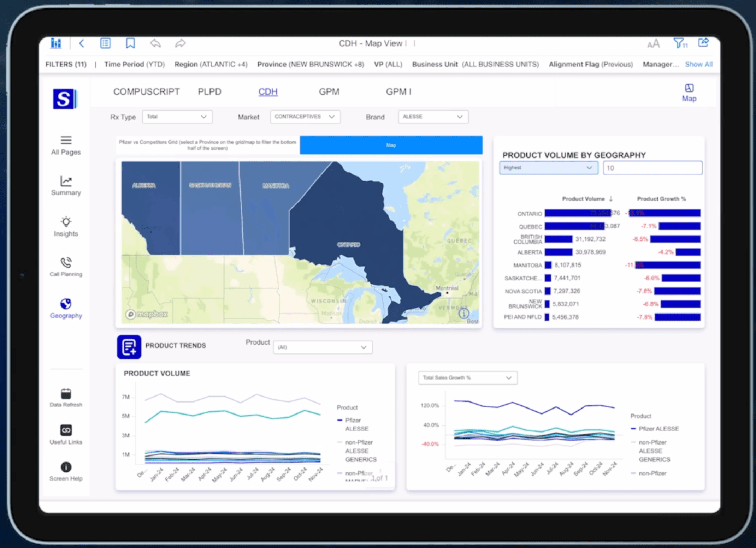
Task: Select Ontario on the map
Action: coord(349,244)
